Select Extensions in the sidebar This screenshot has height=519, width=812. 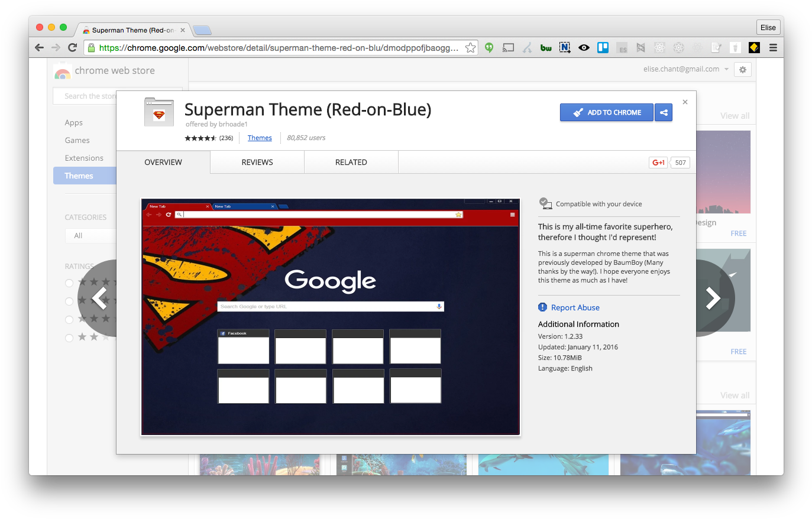click(84, 158)
